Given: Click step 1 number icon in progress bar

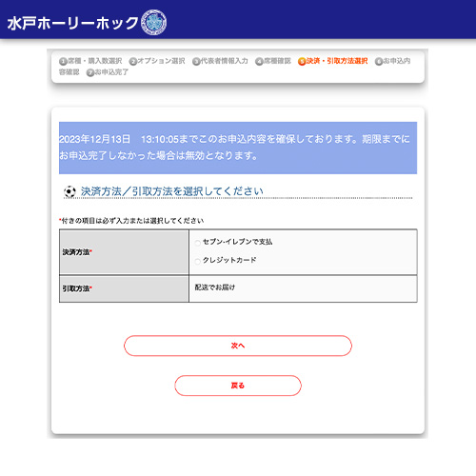Looking at the screenshot, I should (63, 61).
